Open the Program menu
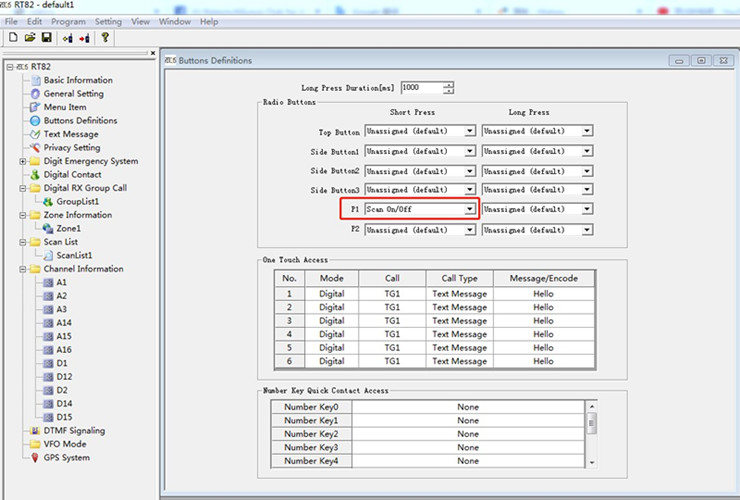 [68, 21]
